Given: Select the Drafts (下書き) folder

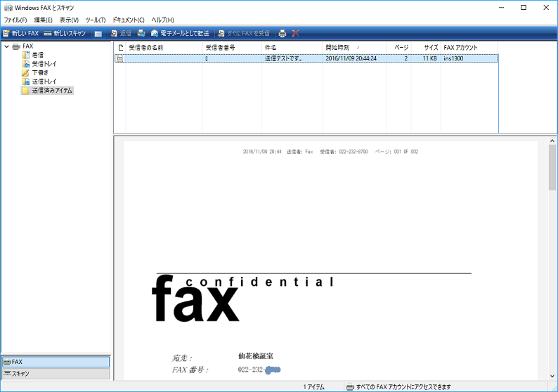Looking at the screenshot, I should [x=35, y=72].
